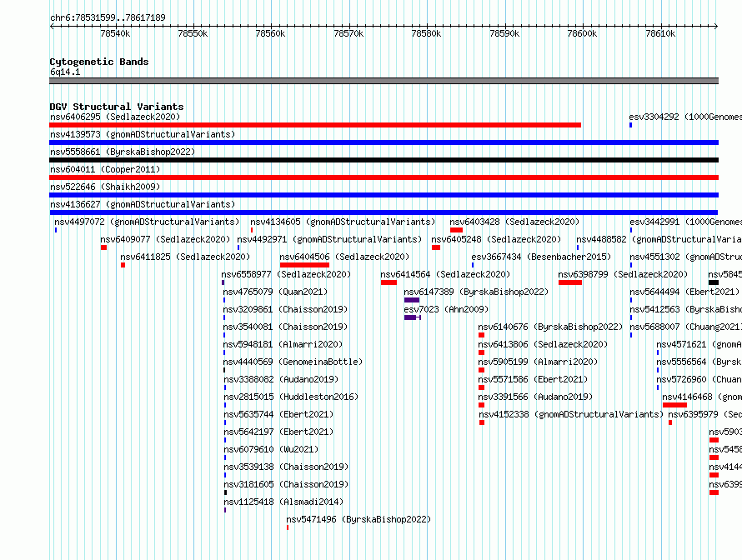Click the chr6:78531599..78617189 coordinate label
The width and height of the screenshot is (742, 560).
pos(108,17)
